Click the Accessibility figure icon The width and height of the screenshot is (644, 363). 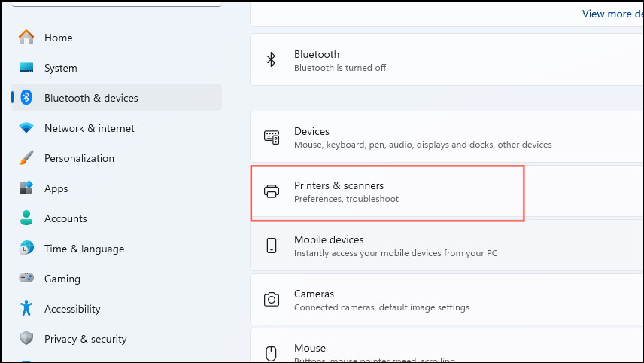pos(26,308)
